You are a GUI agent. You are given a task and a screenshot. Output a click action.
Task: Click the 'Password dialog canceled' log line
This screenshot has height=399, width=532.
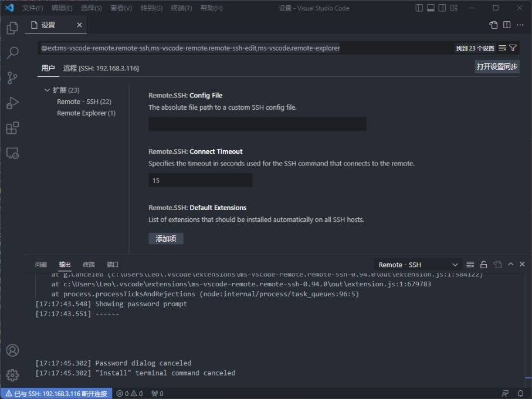coord(113,363)
